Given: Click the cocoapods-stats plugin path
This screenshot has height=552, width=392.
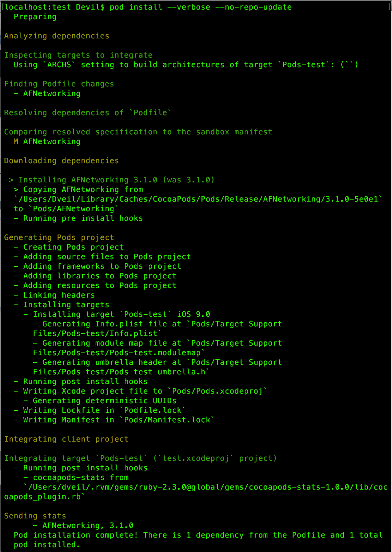Looking at the screenshot, I should [196, 492].
